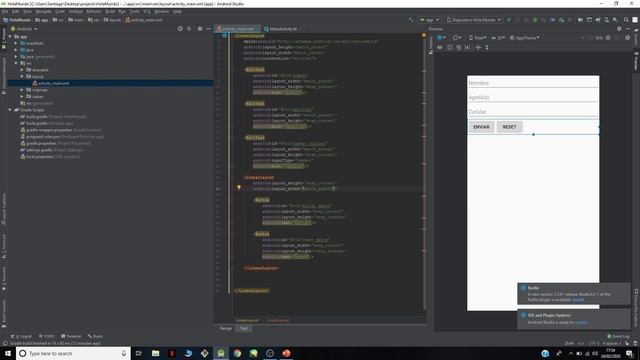Open Preview panel gear settings
Viewport: 640px width, 360px height.
pos(619,29)
